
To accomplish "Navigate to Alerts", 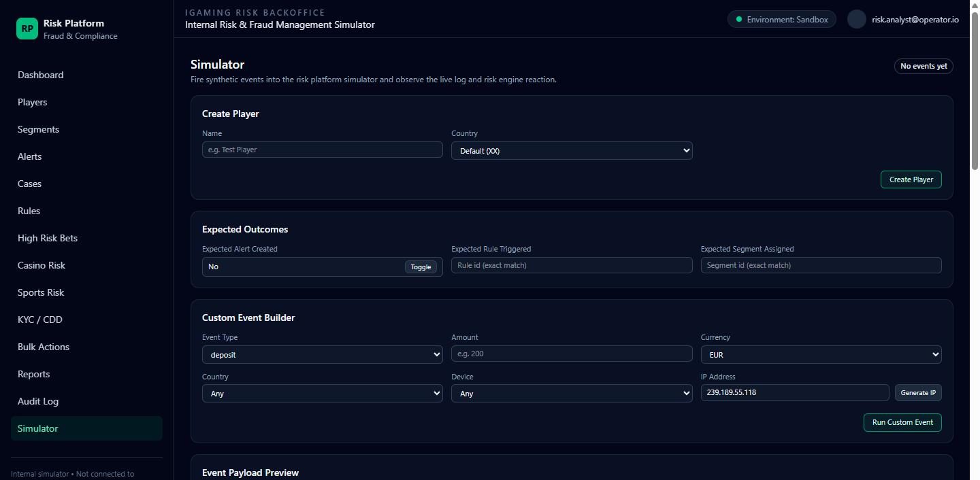I will pos(86,156).
